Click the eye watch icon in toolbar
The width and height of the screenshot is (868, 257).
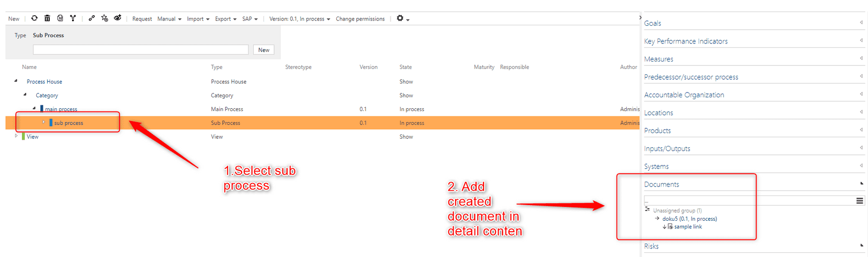tap(117, 18)
